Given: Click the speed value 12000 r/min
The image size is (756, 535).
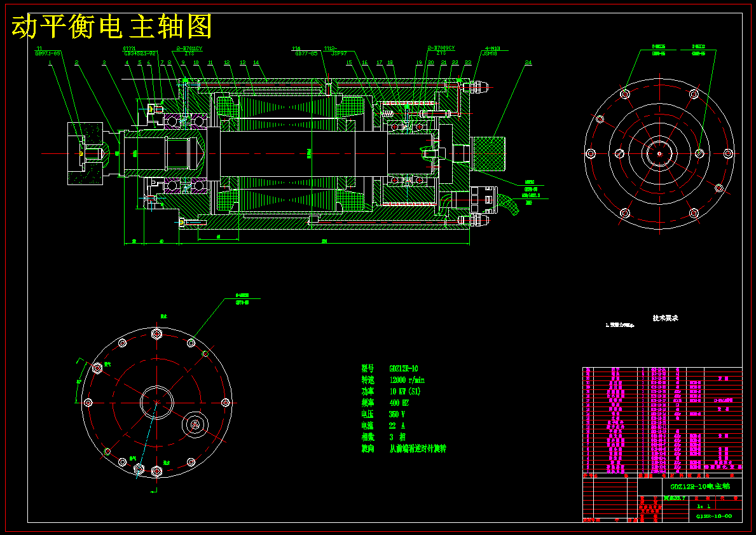Looking at the screenshot, I should click(x=407, y=380).
